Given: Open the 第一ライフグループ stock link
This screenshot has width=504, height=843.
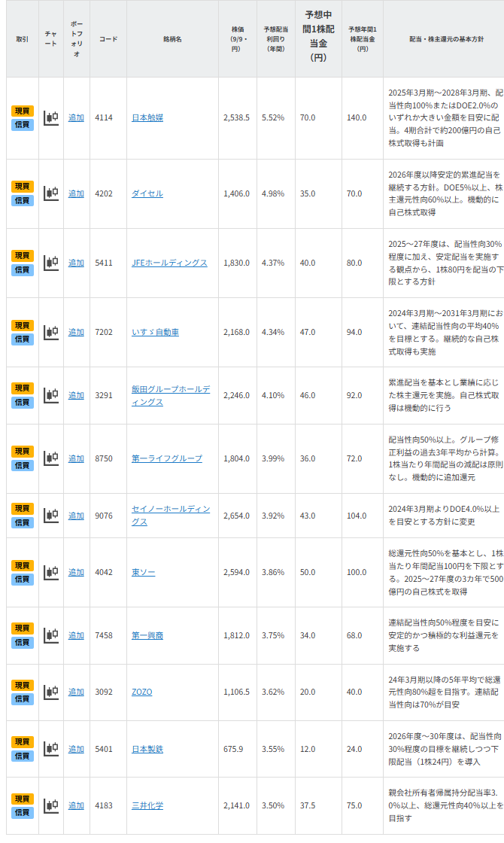Looking at the screenshot, I should point(167,458).
